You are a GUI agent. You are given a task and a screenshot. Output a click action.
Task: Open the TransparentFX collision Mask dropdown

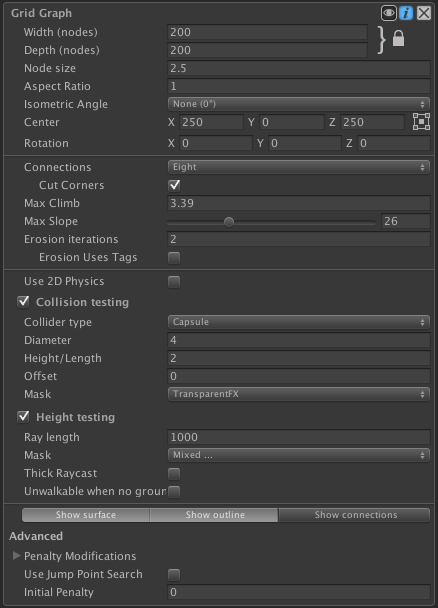pyautogui.click(x=299, y=394)
